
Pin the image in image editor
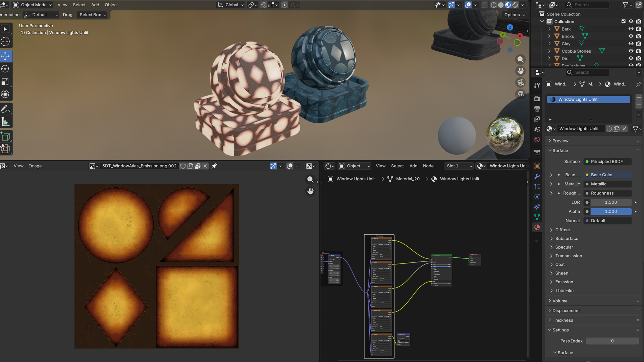pos(214,166)
